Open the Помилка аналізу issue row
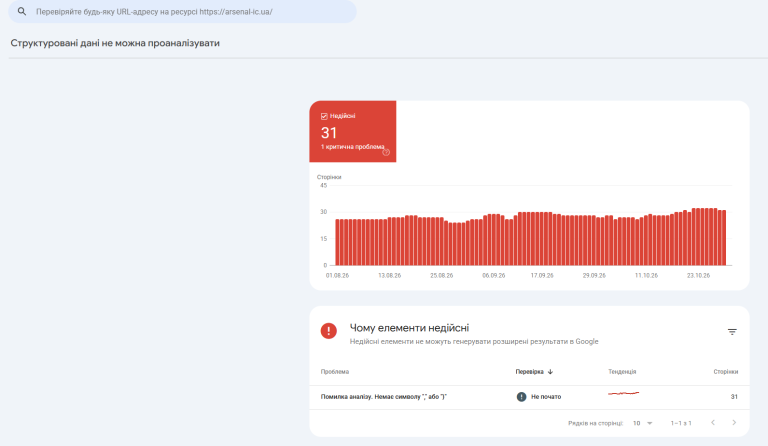Viewport: 768px width, 446px height. click(529, 397)
